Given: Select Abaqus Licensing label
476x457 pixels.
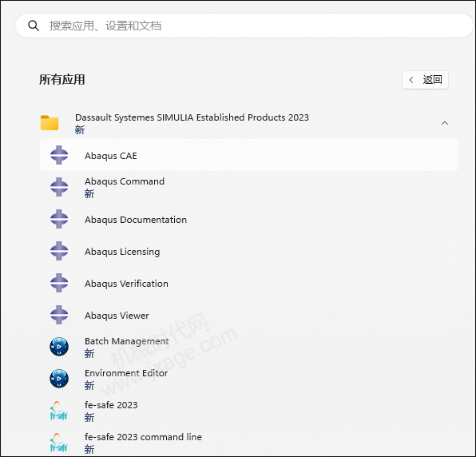Looking at the screenshot, I should tap(122, 252).
